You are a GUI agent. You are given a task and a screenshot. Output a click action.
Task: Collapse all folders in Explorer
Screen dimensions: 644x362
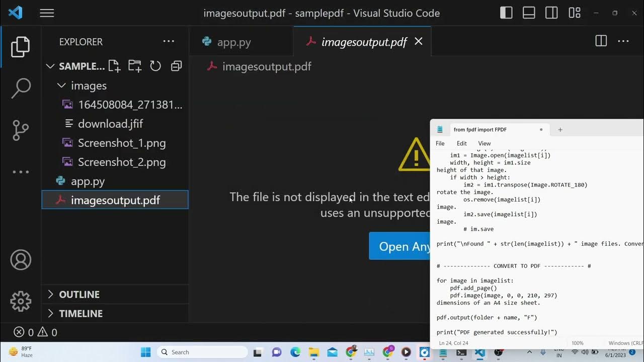tap(176, 66)
